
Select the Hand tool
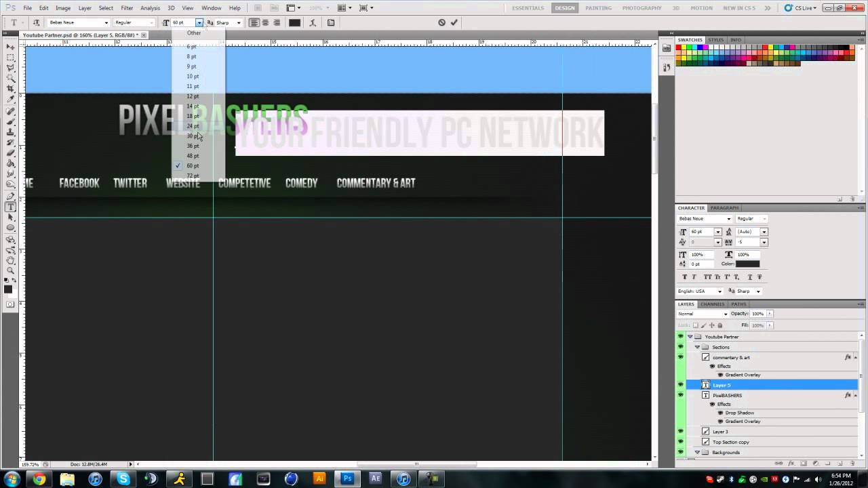click(x=11, y=260)
